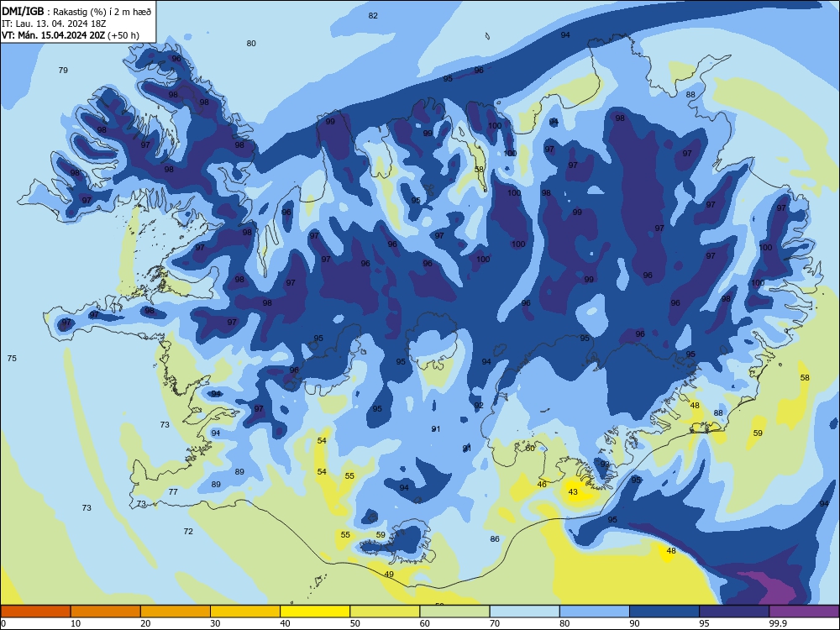Select the 10–20 orange legend swatch
This screenshot has height=630, width=840.
click(x=106, y=612)
